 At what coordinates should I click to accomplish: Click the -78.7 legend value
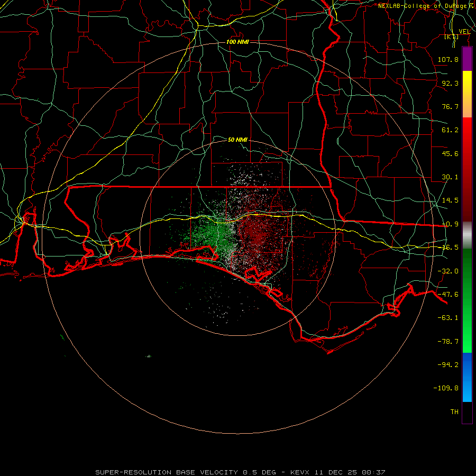point(448,342)
